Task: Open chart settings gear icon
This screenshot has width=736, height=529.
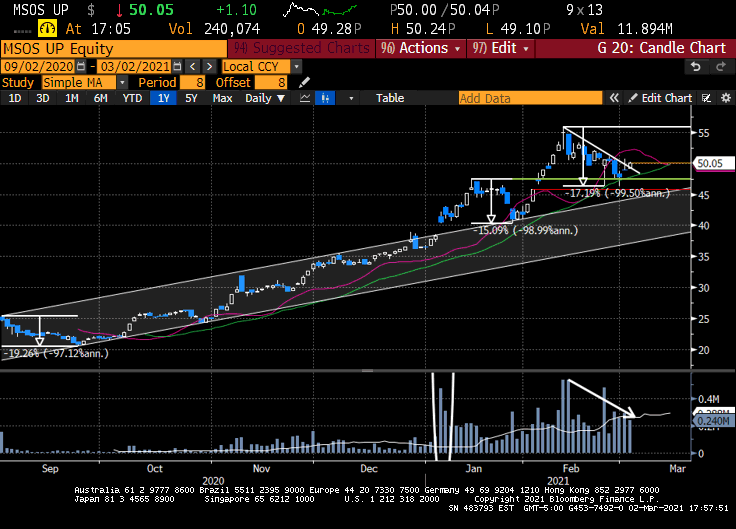Action: [726, 98]
